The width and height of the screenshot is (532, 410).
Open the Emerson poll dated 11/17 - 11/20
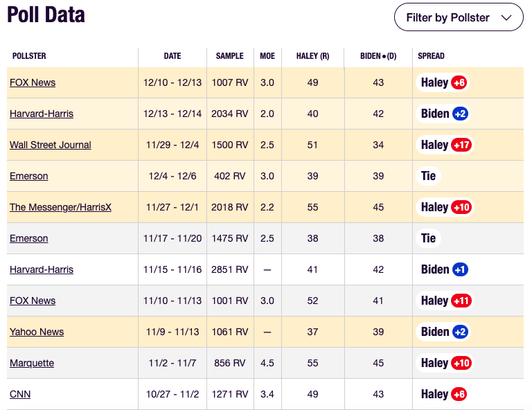coord(29,238)
